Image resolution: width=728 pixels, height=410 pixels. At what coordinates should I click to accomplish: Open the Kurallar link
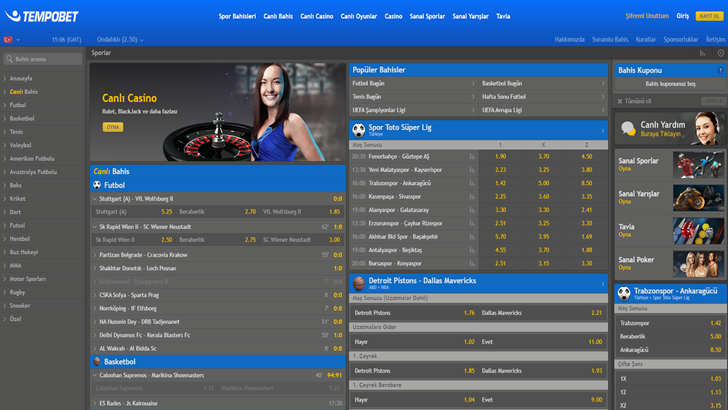646,39
